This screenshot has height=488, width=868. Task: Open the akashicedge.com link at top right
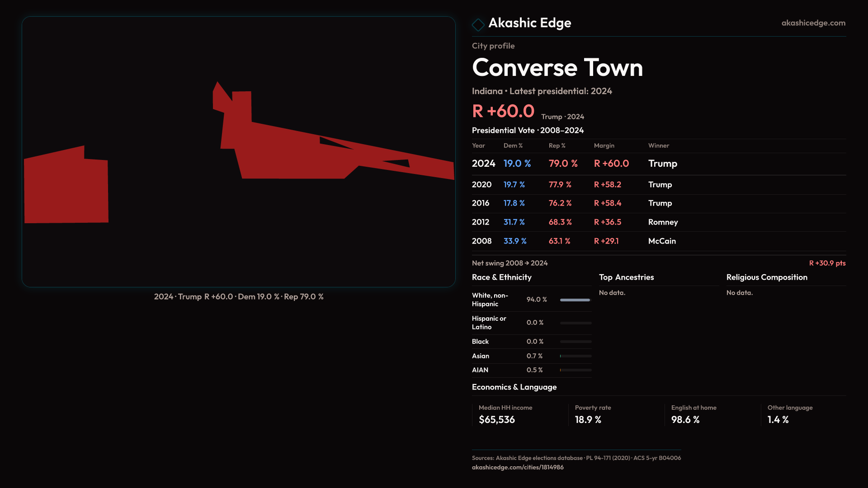813,23
